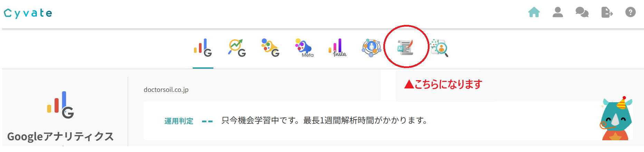This screenshot has height=152, width=644.
Task: Click the Cyvate logo
Action: pyautogui.click(x=28, y=13)
